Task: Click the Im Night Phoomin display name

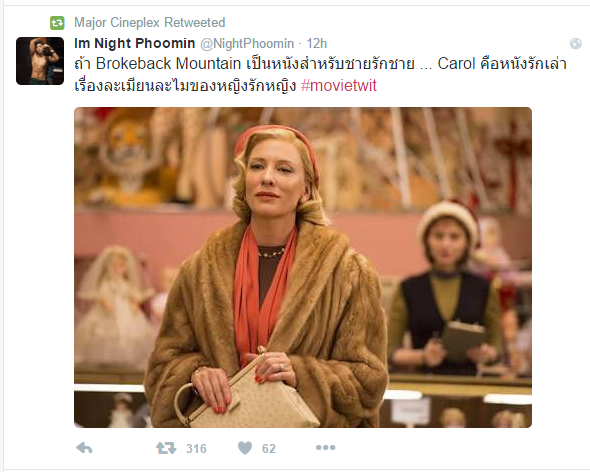Action: (x=134, y=44)
